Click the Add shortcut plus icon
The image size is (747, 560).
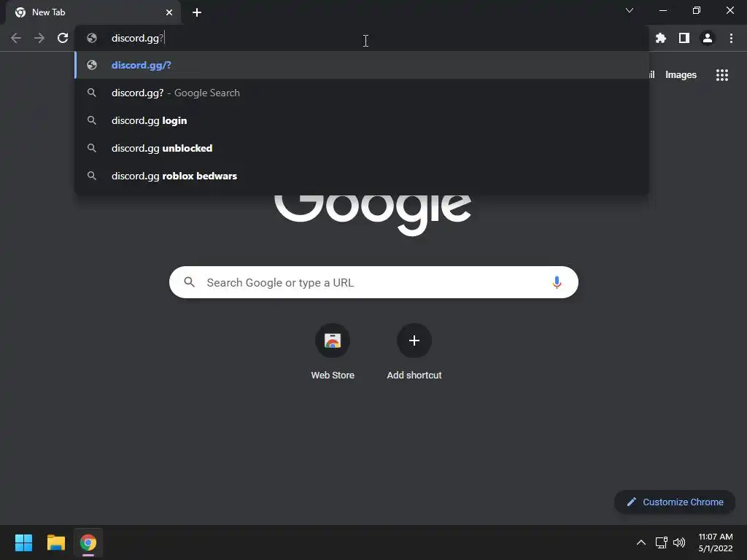(x=414, y=341)
